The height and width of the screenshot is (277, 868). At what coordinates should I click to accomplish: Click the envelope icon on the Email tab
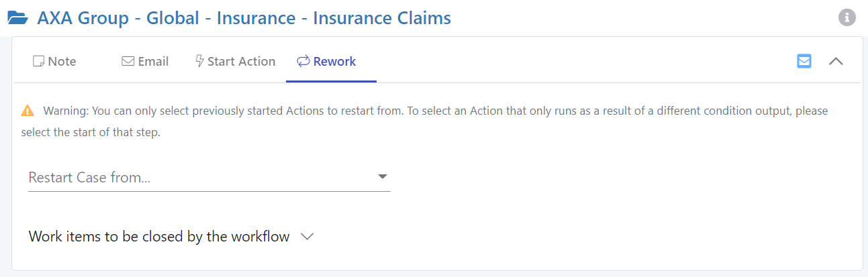128,62
